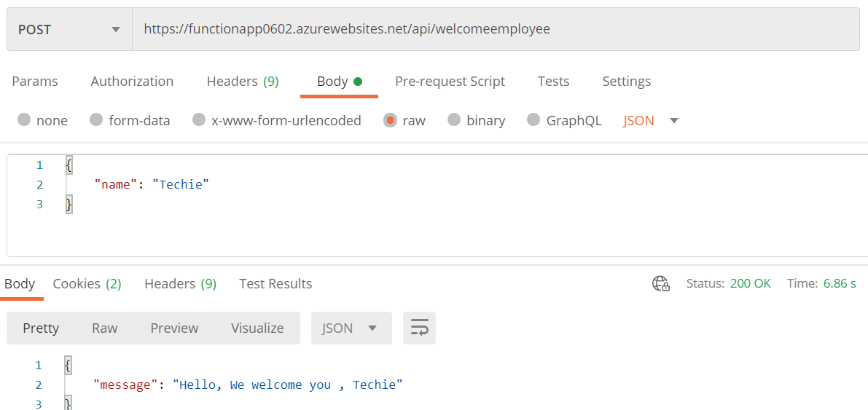Open response Cookies (2) tab
The width and height of the screenshot is (868, 410).
click(87, 284)
